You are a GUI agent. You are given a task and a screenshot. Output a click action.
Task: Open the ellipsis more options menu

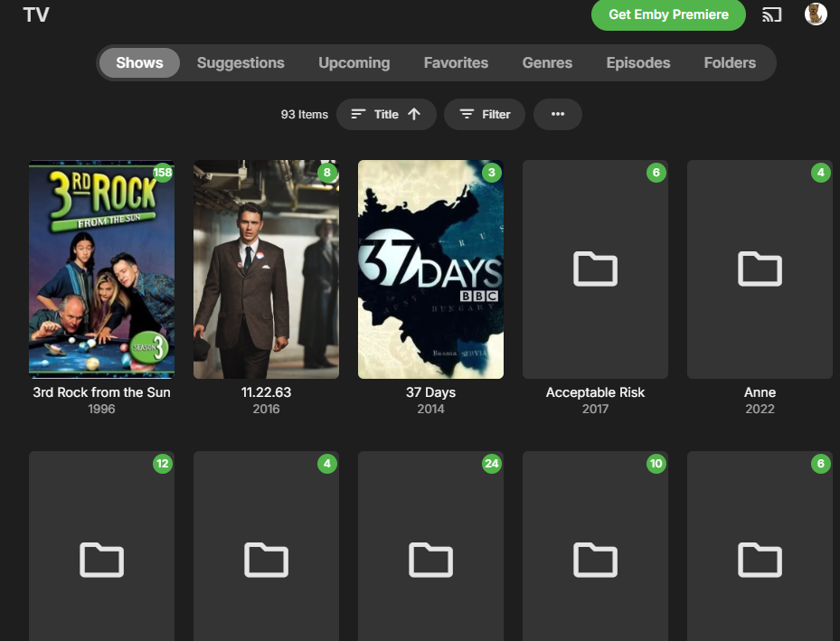(x=557, y=114)
